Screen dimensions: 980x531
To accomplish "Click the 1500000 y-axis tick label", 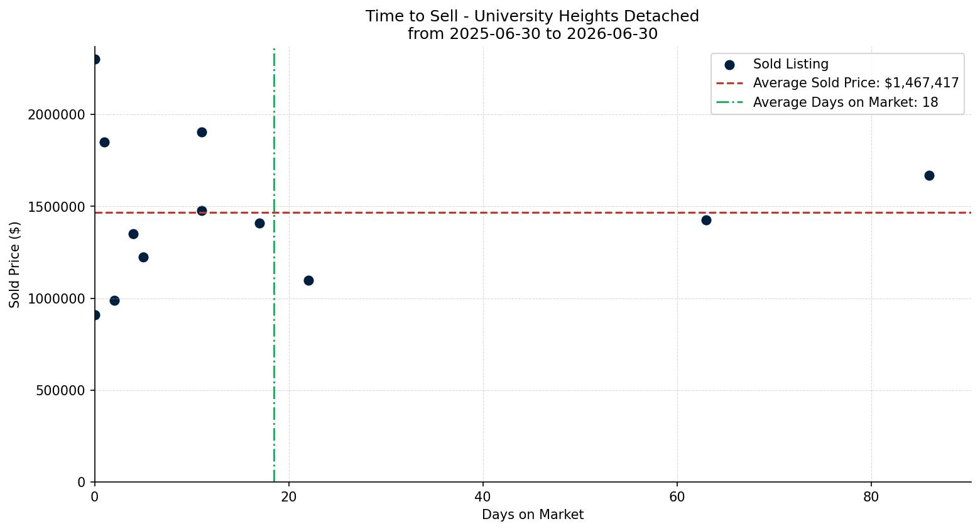I will (x=57, y=207).
